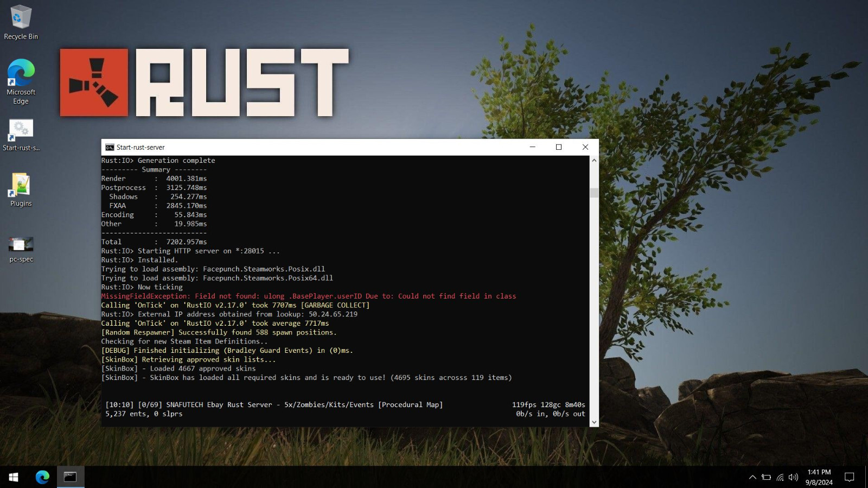Click the console scrollbar down arrow

594,422
